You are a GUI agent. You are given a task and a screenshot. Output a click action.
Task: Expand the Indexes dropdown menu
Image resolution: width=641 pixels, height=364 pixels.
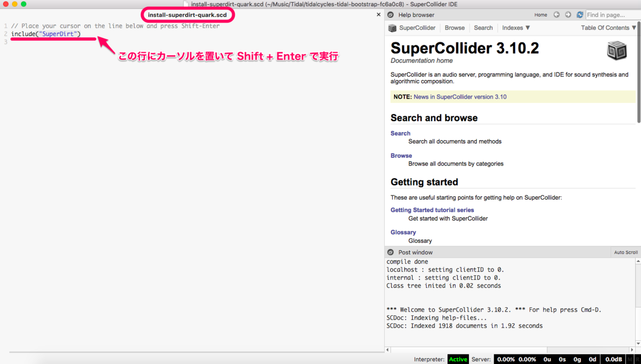click(x=516, y=28)
